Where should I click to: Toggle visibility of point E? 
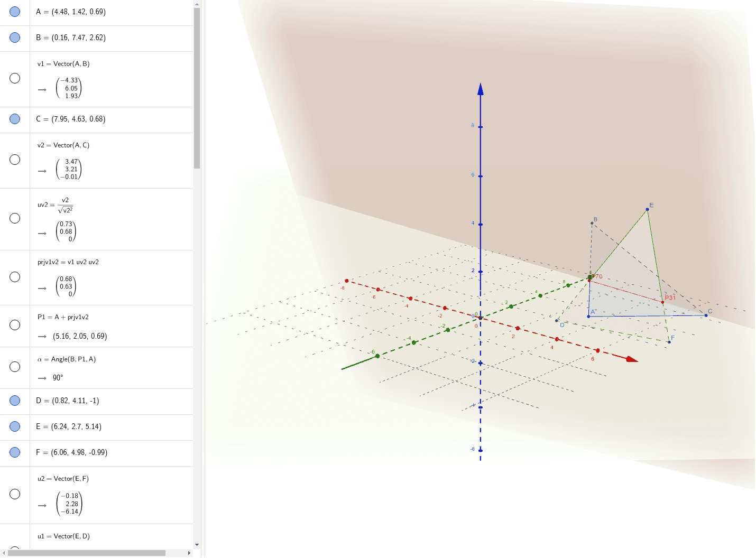(15, 426)
